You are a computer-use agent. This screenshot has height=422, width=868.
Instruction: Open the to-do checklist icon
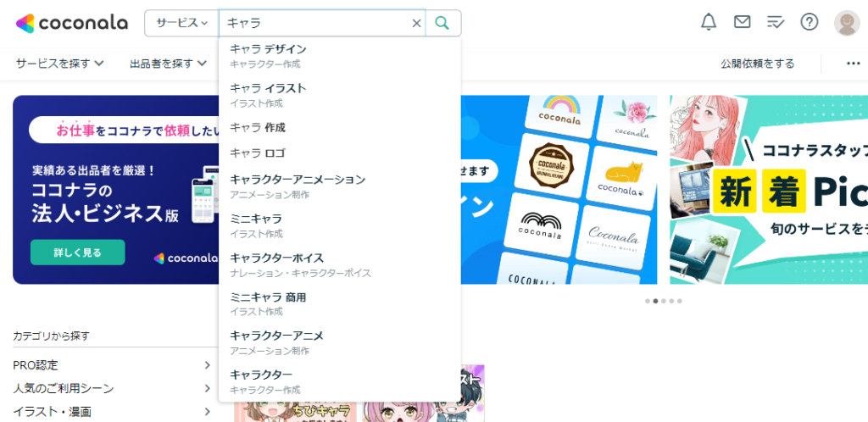pyautogui.click(x=776, y=22)
